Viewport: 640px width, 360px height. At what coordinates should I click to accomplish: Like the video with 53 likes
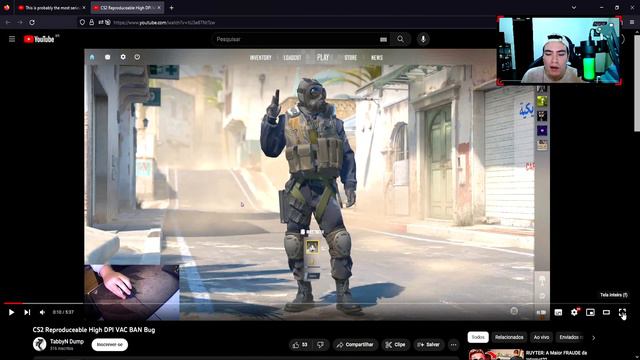[x=300, y=345]
